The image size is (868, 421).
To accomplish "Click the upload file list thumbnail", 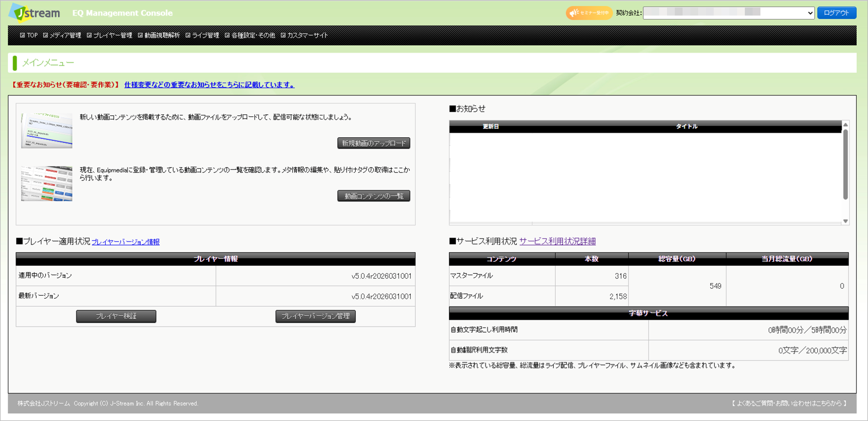I will click(x=46, y=131).
